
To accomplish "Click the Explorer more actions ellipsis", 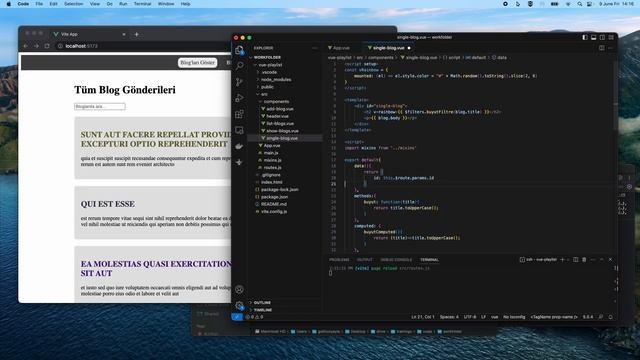I will pos(314,48).
